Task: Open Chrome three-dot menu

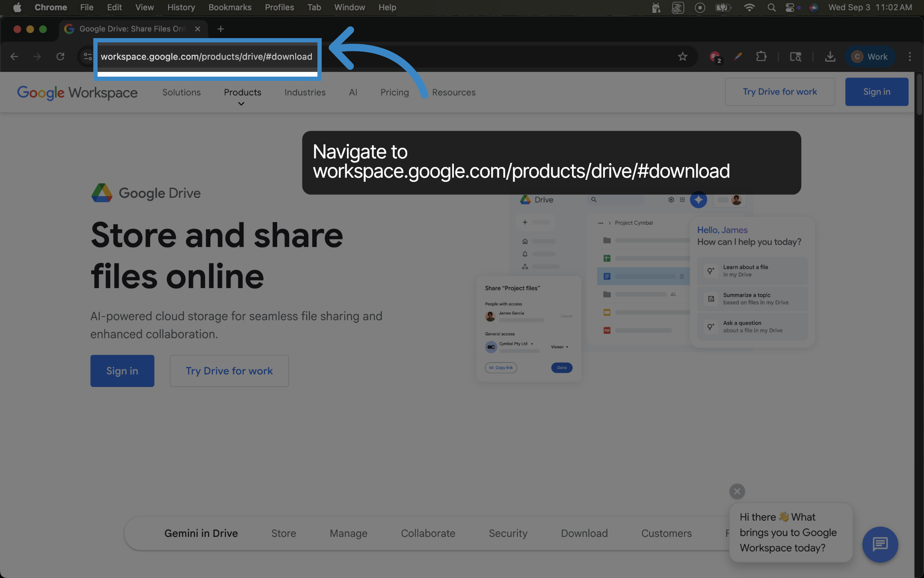Action: pyautogui.click(x=910, y=57)
